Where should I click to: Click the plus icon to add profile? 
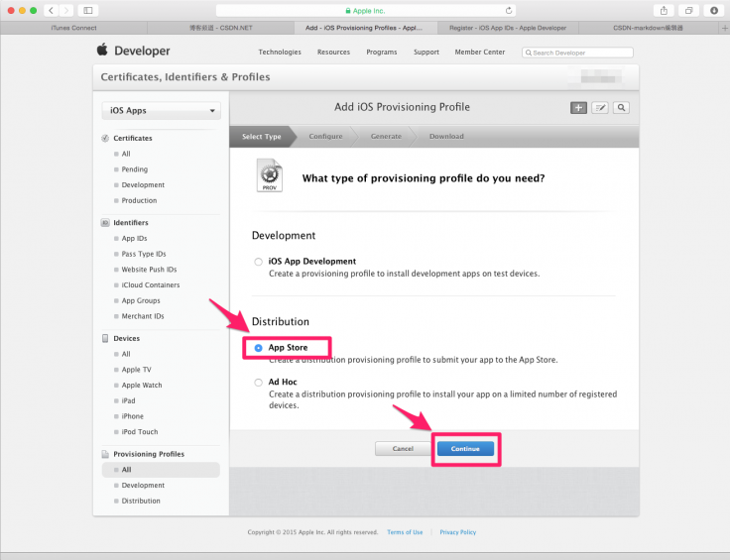pyautogui.click(x=578, y=107)
